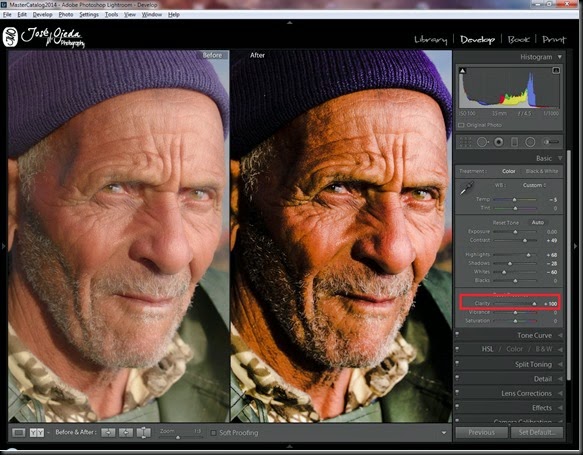Select the Radial Filter tool

[530, 142]
